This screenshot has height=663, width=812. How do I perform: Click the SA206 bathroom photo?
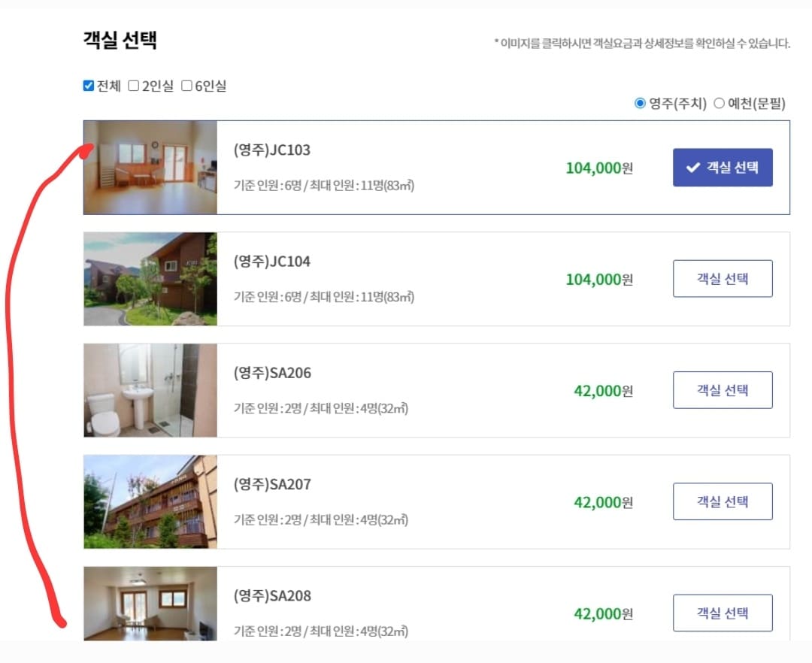click(x=150, y=390)
